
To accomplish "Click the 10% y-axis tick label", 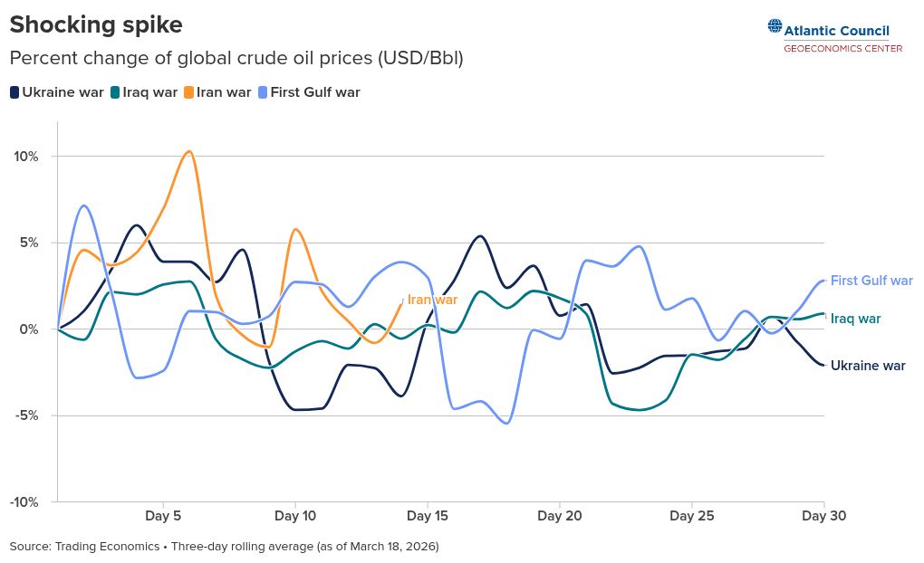I will pos(26,157).
